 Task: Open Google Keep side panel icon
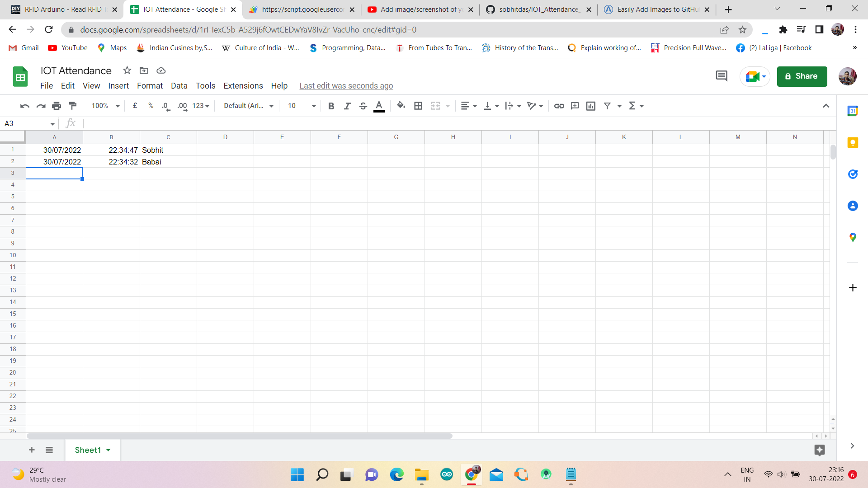pos(853,143)
